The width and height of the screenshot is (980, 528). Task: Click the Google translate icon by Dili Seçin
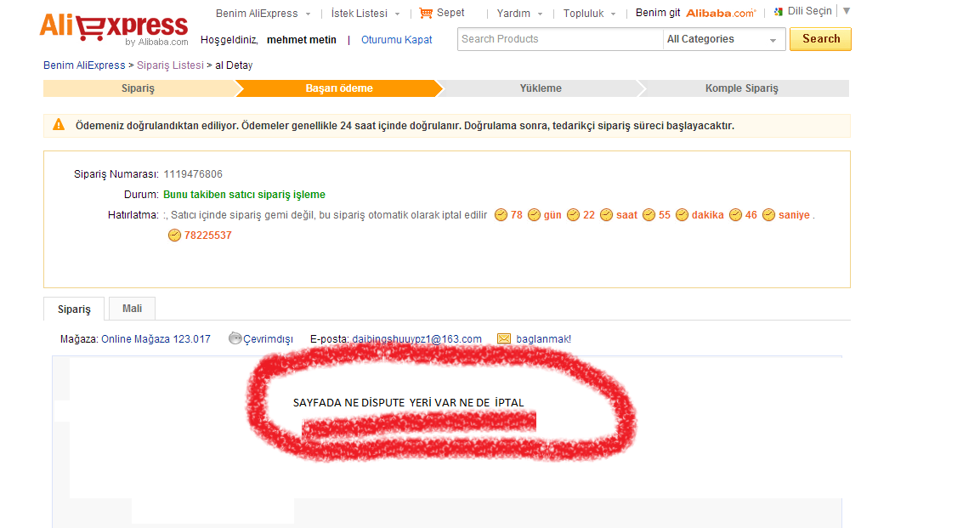pyautogui.click(x=778, y=12)
